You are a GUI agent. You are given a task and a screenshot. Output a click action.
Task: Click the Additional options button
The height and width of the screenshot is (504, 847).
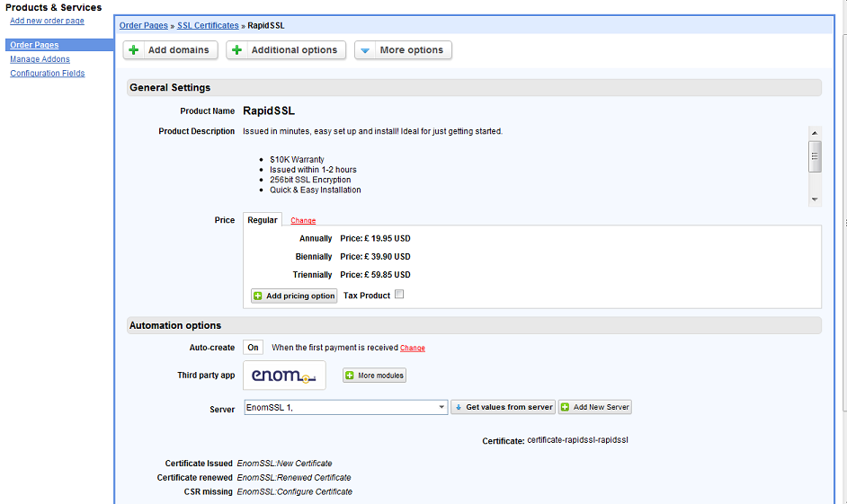(x=286, y=50)
